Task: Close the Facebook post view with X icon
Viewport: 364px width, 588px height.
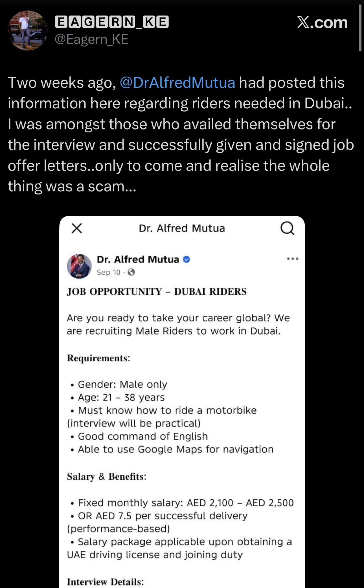Action: 77,228
